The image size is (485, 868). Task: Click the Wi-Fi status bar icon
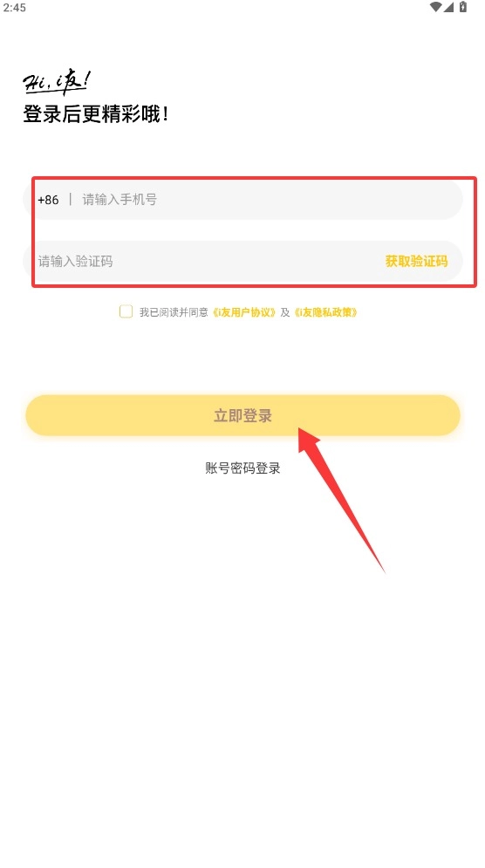436,7
